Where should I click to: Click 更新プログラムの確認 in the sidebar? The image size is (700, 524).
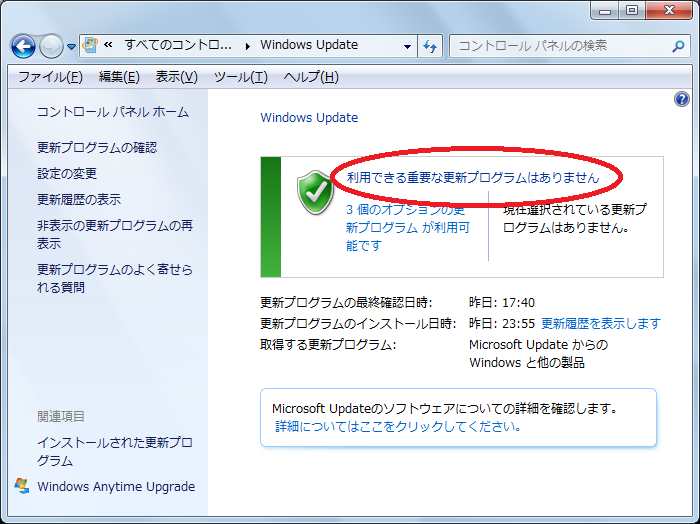[x=97, y=147]
